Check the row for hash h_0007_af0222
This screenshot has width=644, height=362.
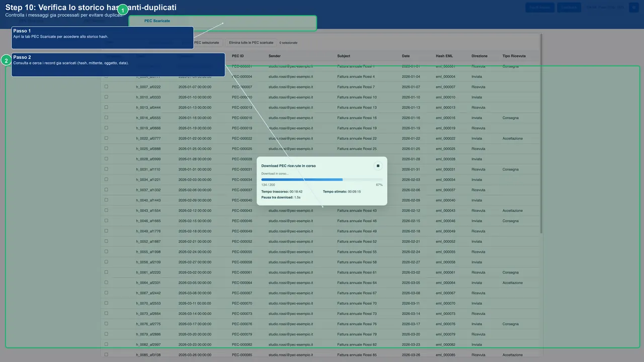(106, 86)
